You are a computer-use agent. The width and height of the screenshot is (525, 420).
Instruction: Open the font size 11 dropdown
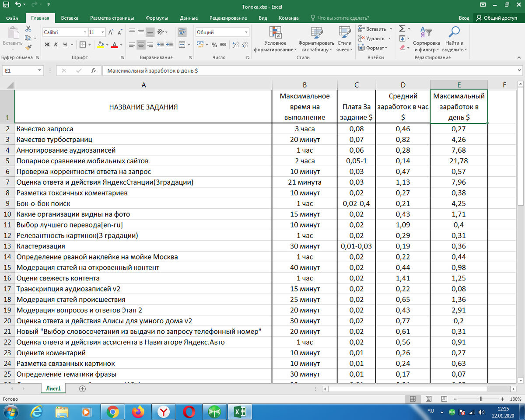103,32
